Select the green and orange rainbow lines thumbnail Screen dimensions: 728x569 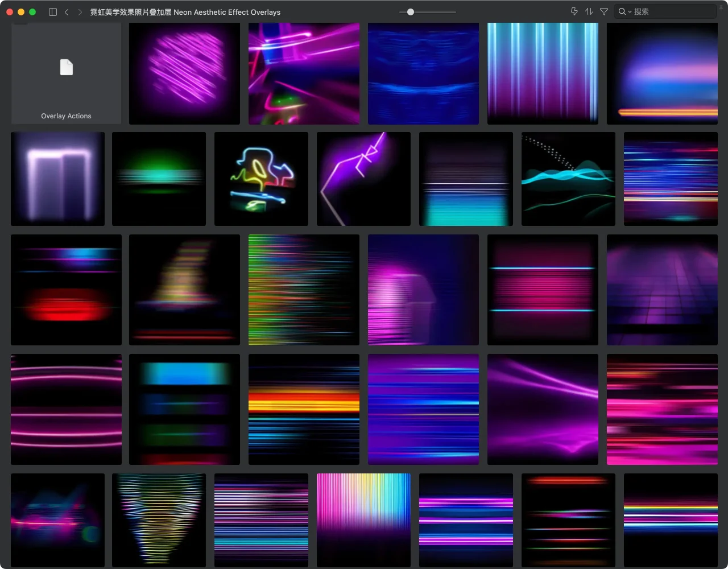[x=304, y=290]
